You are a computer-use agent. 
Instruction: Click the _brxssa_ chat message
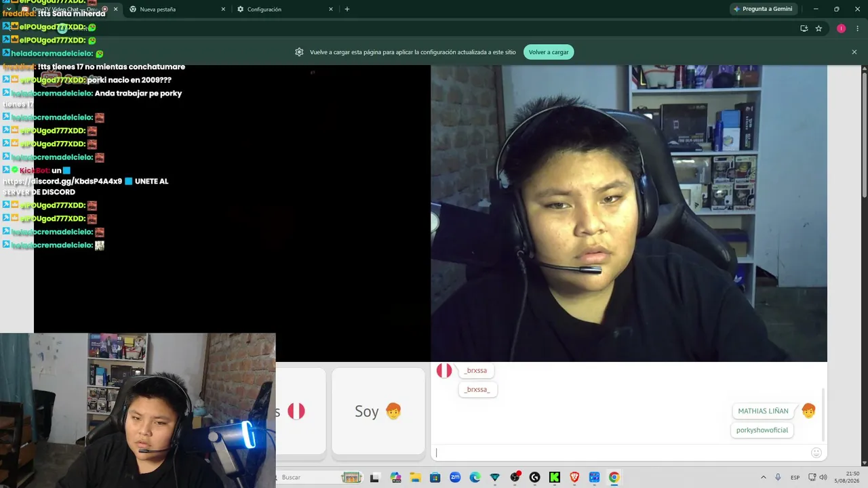478,390
